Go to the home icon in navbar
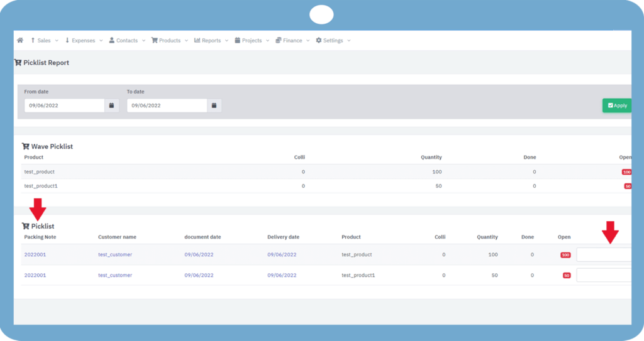The image size is (644, 341). (x=19, y=40)
